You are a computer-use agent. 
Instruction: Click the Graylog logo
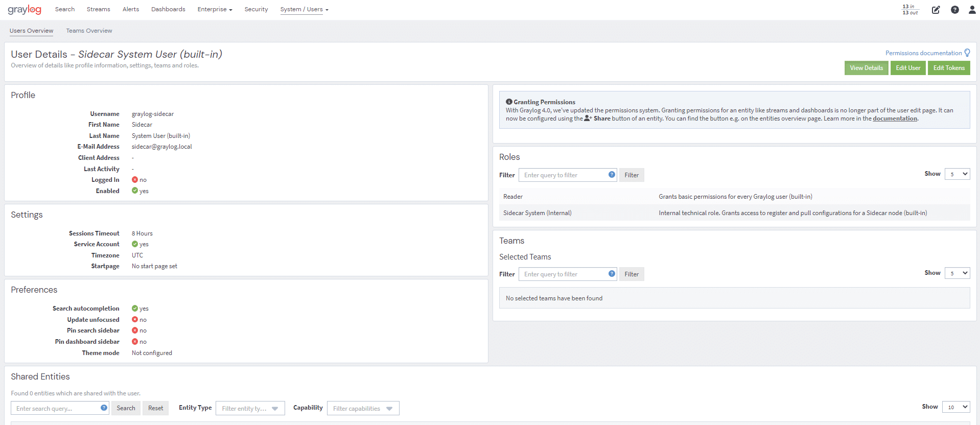coord(24,10)
